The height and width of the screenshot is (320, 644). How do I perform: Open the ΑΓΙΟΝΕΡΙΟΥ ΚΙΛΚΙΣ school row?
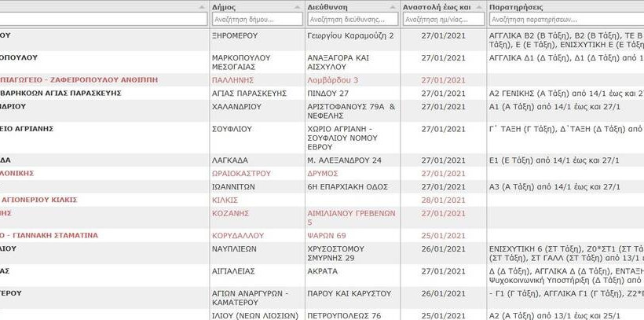click(x=39, y=200)
